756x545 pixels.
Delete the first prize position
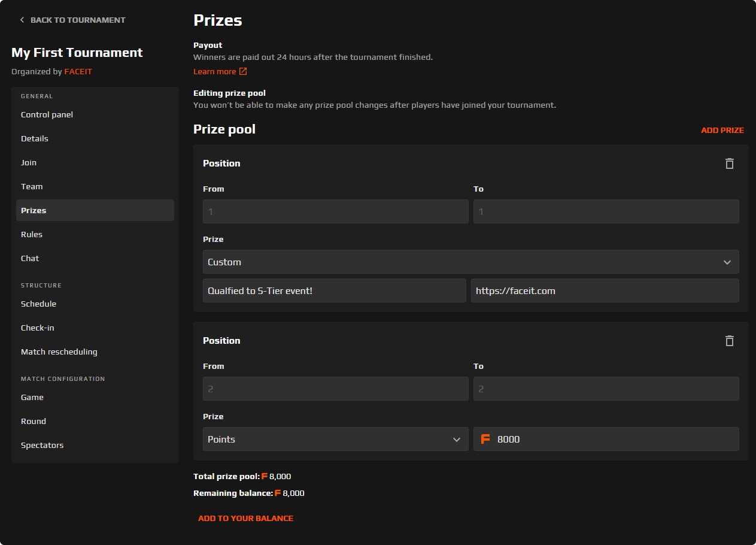click(730, 163)
